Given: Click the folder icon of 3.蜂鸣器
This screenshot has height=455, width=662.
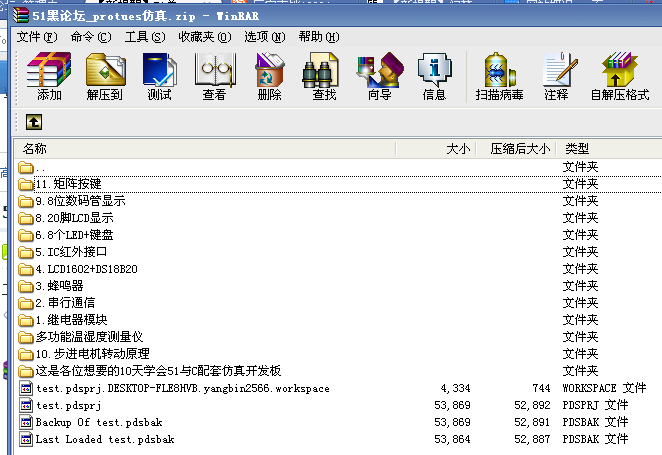Looking at the screenshot, I should pyautogui.click(x=26, y=287).
